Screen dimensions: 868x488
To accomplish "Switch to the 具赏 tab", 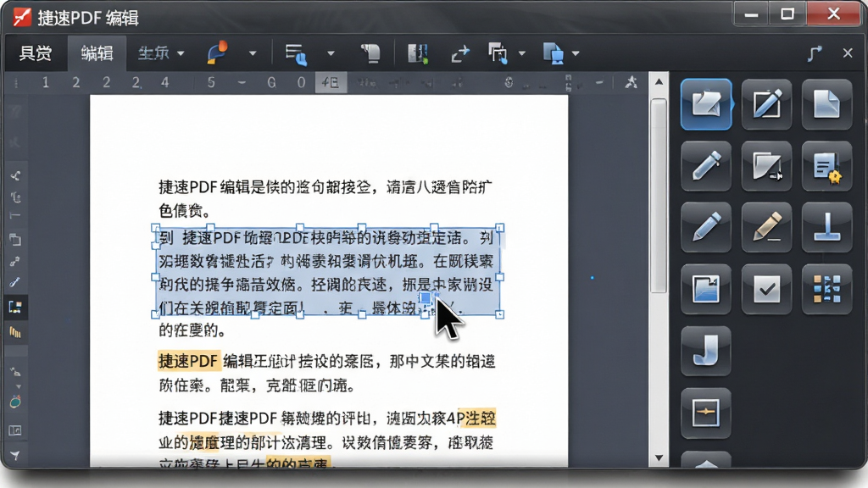I will click(x=36, y=53).
